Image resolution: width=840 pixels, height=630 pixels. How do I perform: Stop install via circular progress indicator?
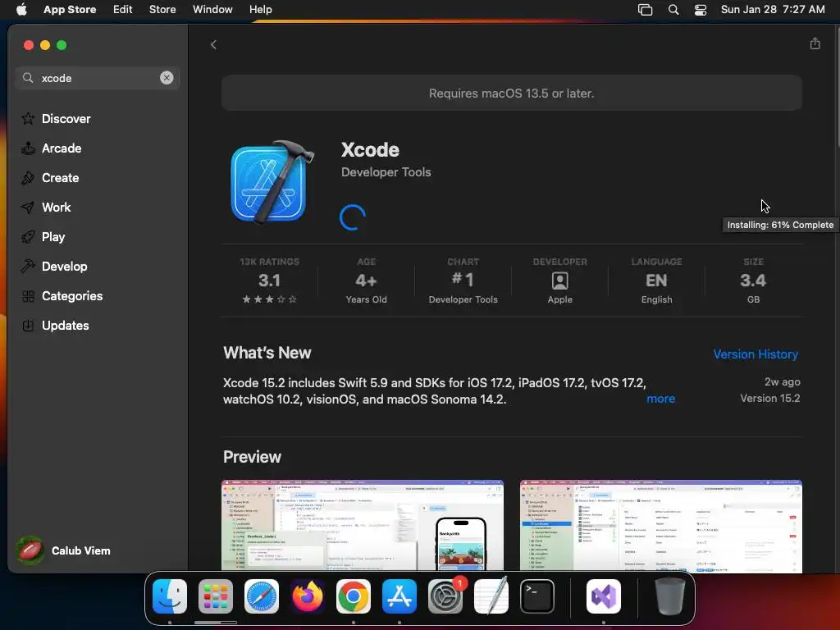point(353,217)
